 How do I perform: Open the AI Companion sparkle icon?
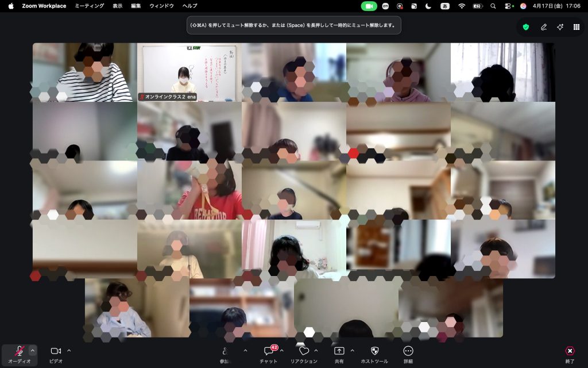pyautogui.click(x=560, y=26)
